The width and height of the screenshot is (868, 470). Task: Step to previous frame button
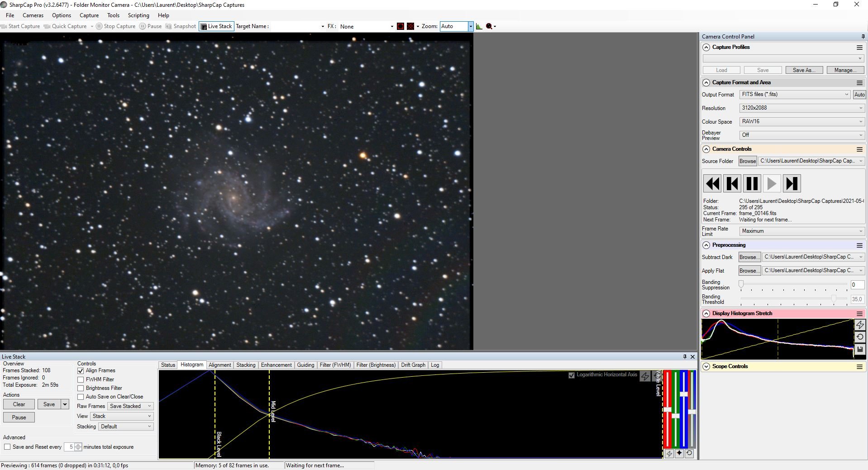tap(732, 184)
